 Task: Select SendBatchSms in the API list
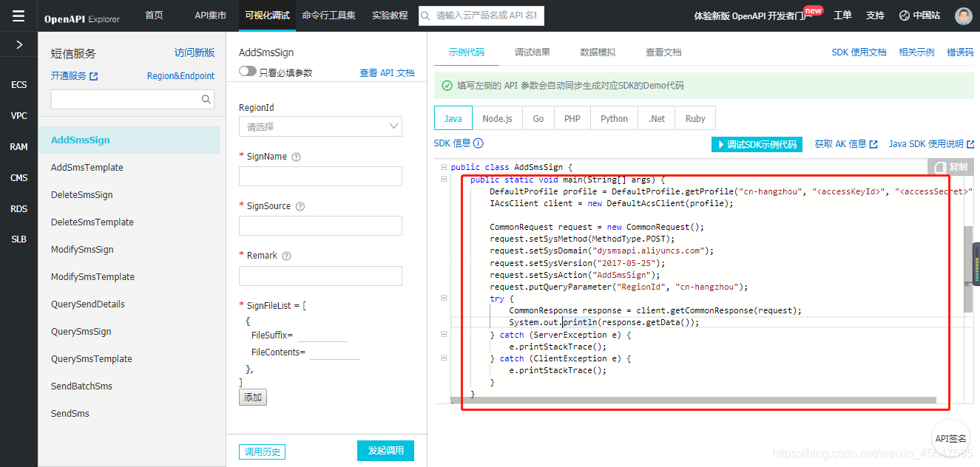coord(81,386)
